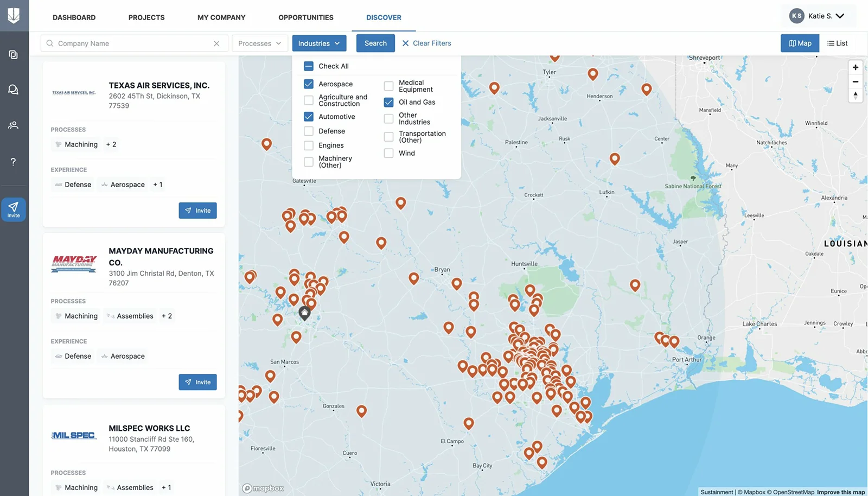Check the Wind industry checkbox
This screenshot has width=868, height=496.
pyautogui.click(x=388, y=153)
